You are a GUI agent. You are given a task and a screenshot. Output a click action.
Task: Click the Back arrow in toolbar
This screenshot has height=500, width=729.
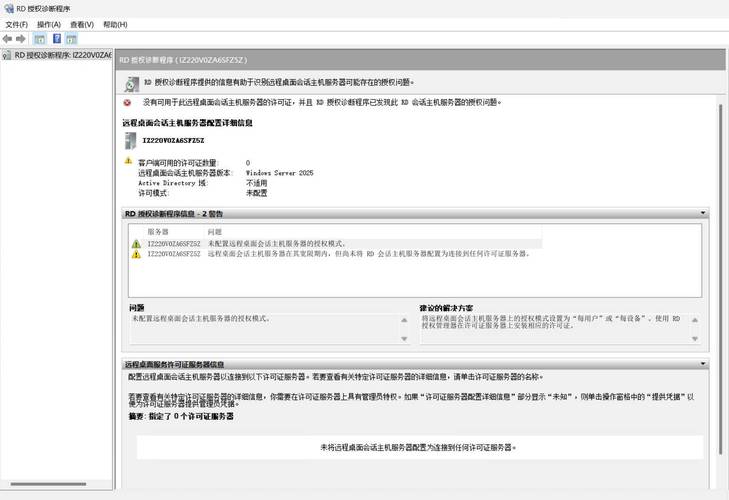(7, 38)
